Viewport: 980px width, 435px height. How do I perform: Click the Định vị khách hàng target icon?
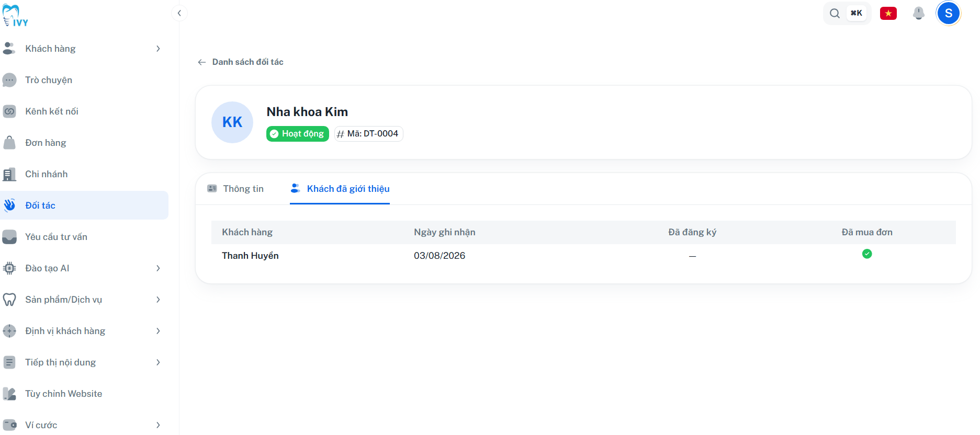[x=9, y=331]
